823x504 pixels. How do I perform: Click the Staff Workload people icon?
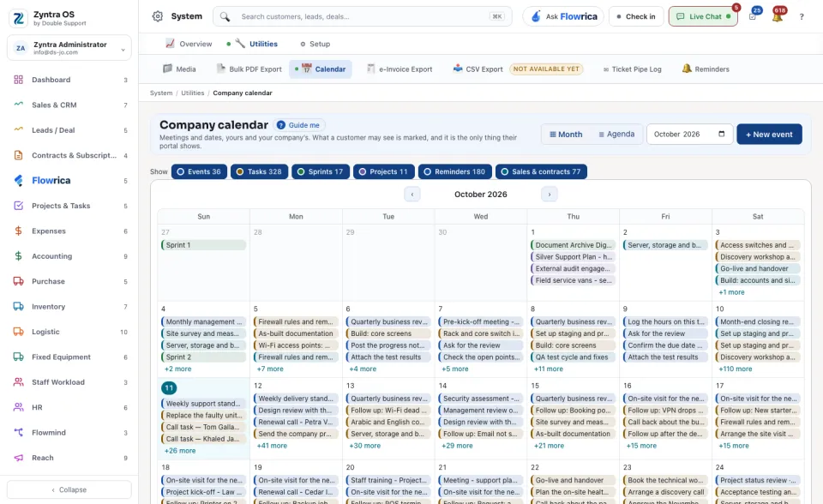[18, 382]
